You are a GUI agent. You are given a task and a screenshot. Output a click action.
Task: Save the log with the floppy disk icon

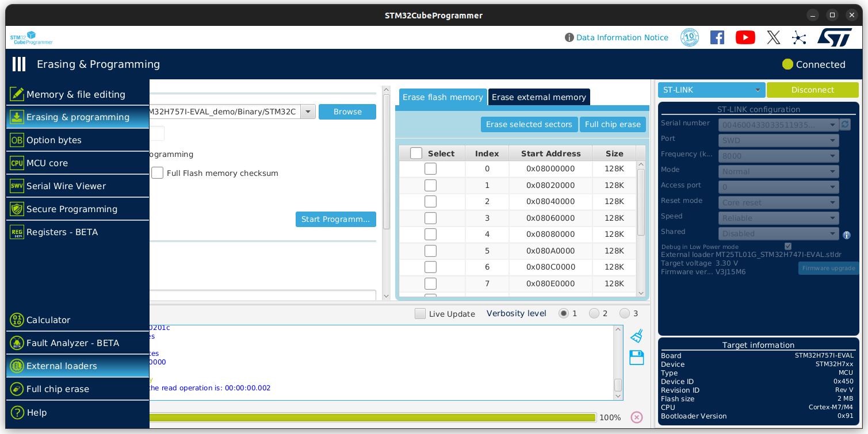pyautogui.click(x=636, y=358)
